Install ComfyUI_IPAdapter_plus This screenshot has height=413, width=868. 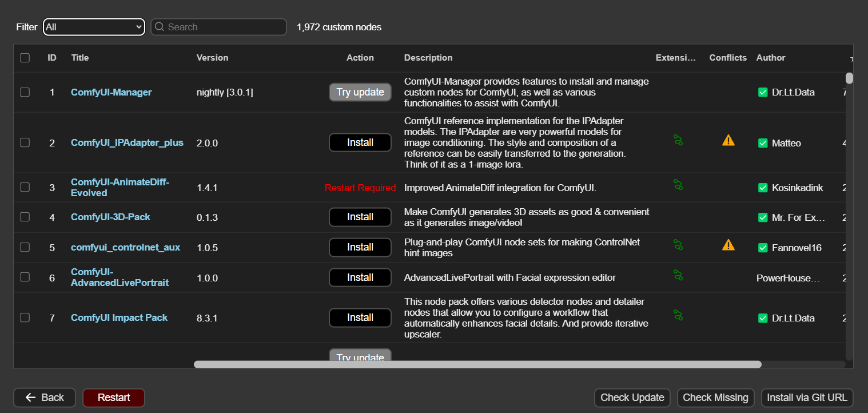360,142
